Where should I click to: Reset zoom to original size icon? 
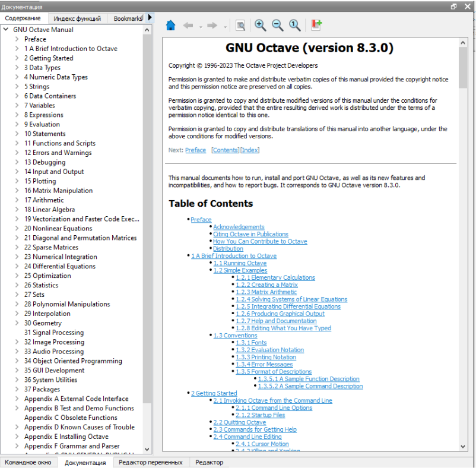[294, 25]
